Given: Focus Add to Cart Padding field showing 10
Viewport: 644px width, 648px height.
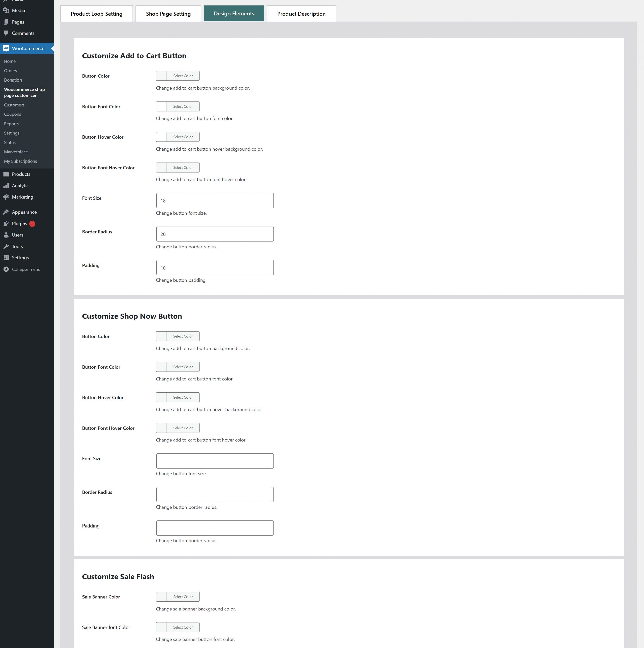Looking at the screenshot, I should (x=215, y=268).
